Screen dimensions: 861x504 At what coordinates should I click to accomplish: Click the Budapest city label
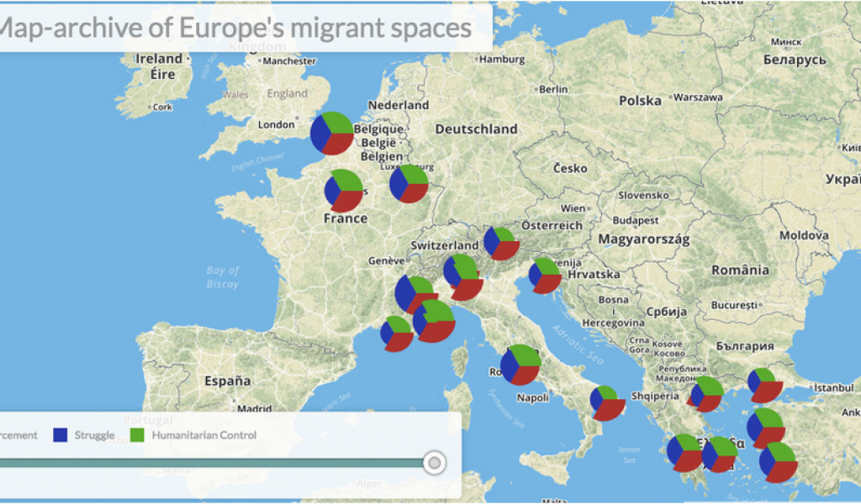pyautogui.click(x=636, y=220)
